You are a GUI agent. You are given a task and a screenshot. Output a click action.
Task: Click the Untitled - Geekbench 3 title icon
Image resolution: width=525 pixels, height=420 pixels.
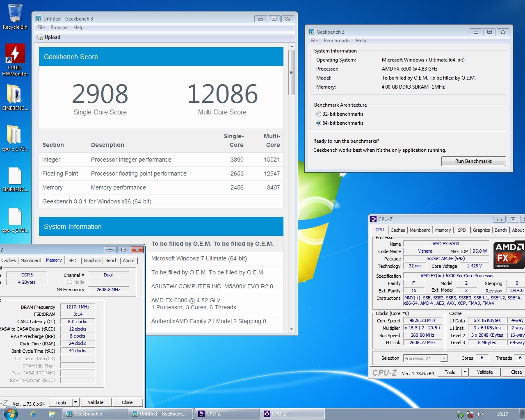(39, 18)
